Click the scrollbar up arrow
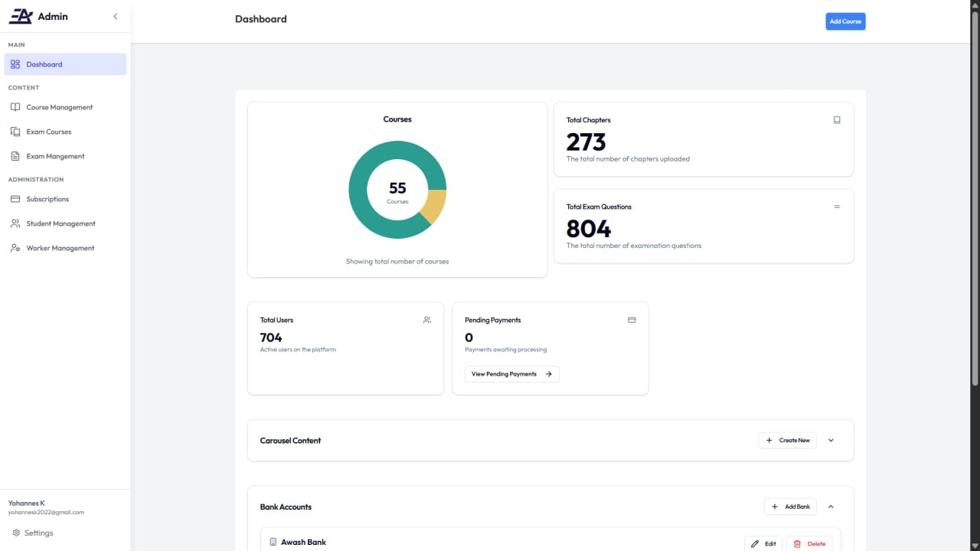The width and height of the screenshot is (980, 551). (x=975, y=5)
